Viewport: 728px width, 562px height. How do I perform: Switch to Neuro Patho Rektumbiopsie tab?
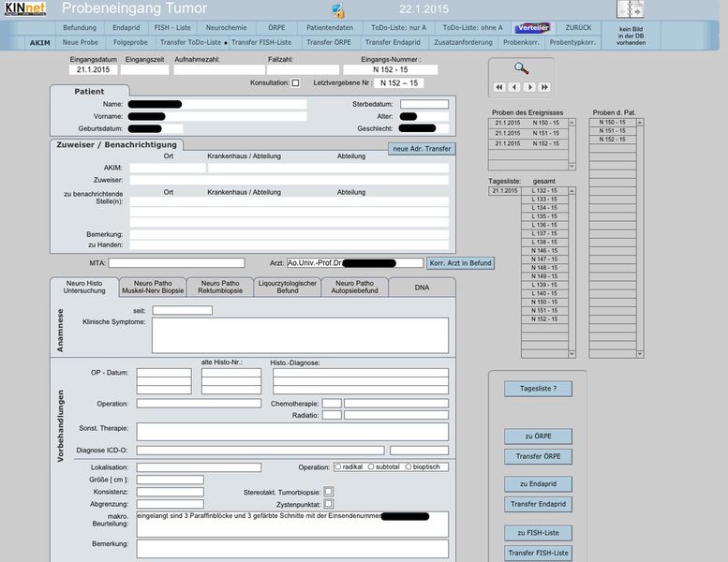click(220, 287)
